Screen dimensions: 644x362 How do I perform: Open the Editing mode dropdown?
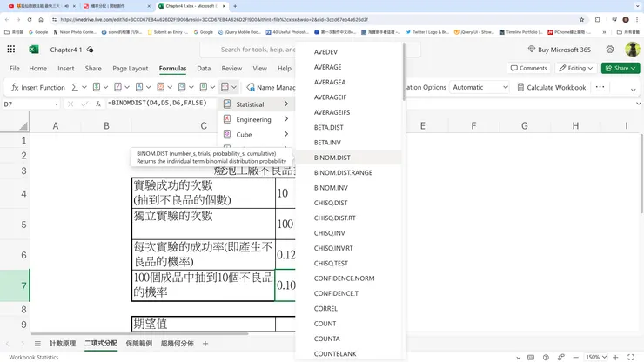pos(576,68)
